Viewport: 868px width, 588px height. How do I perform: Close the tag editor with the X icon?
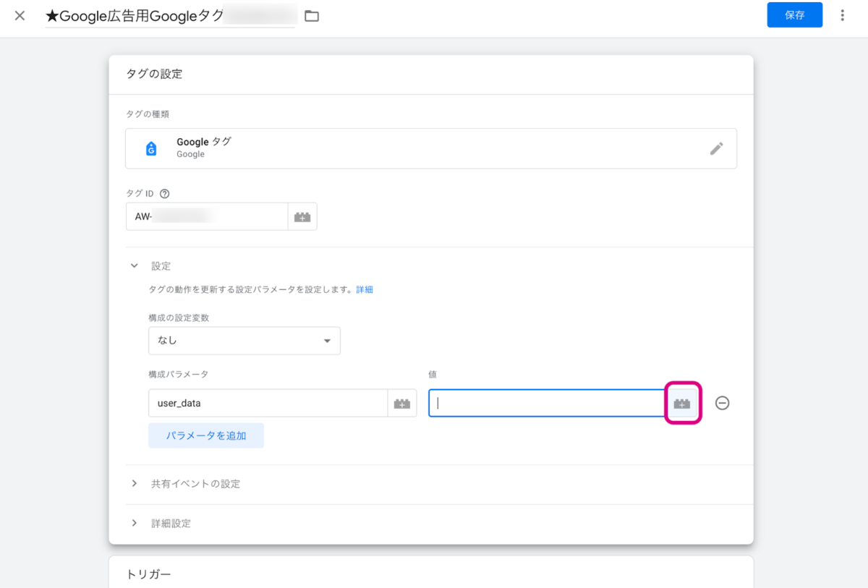click(x=20, y=16)
